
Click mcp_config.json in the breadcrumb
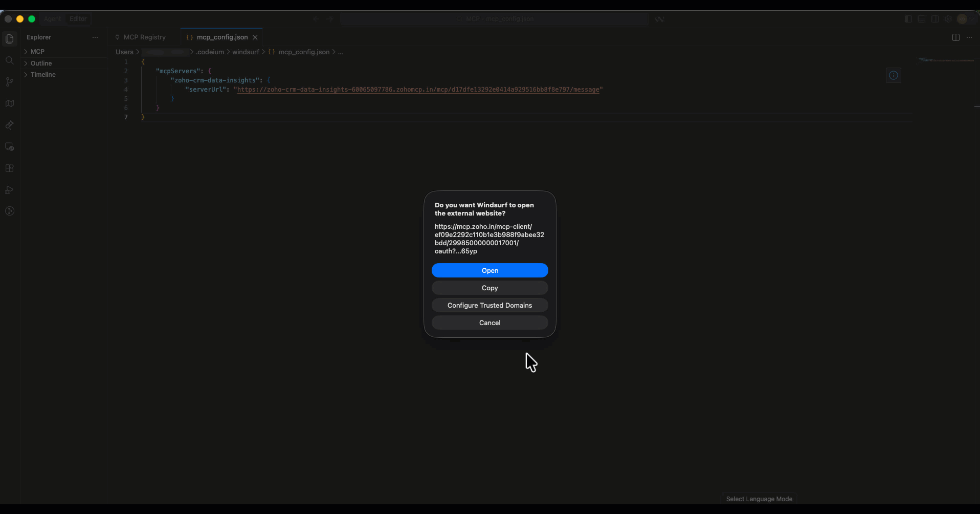304,52
